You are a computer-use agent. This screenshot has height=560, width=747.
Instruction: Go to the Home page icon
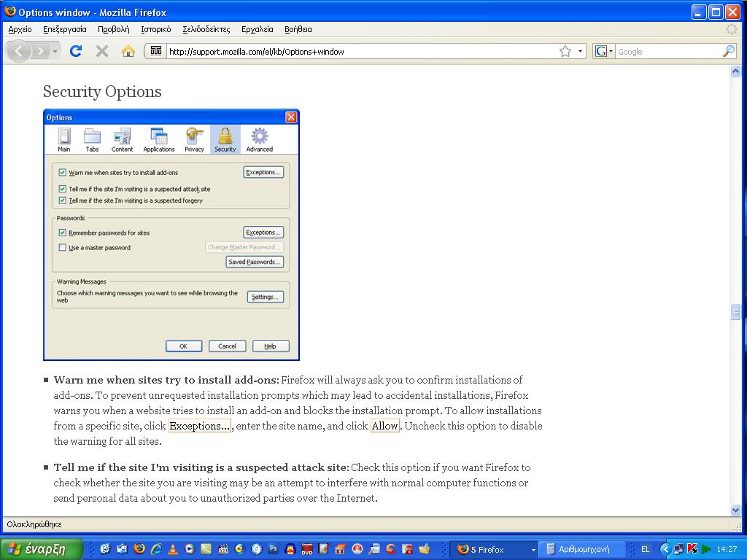[x=128, y=51]
